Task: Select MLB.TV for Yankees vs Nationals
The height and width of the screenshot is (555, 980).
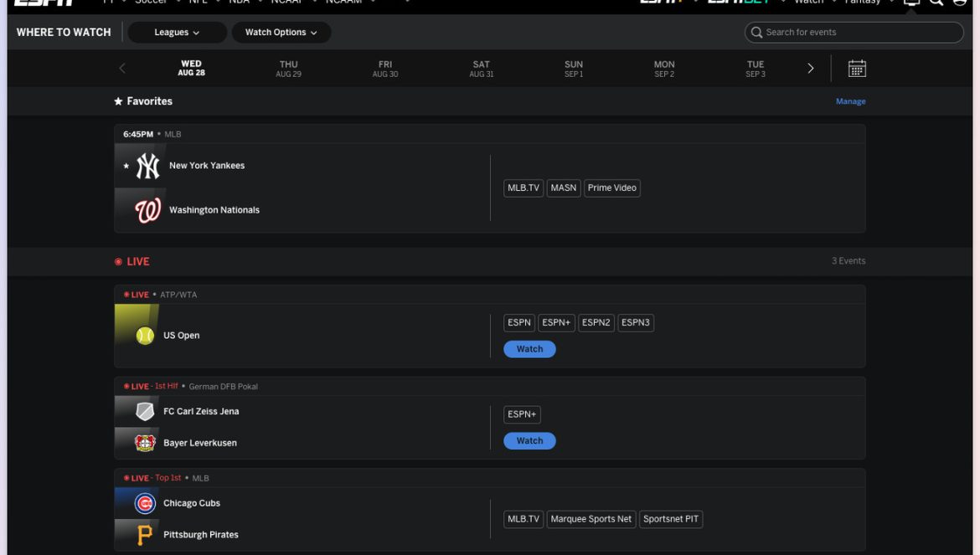Action: point(524,188)
